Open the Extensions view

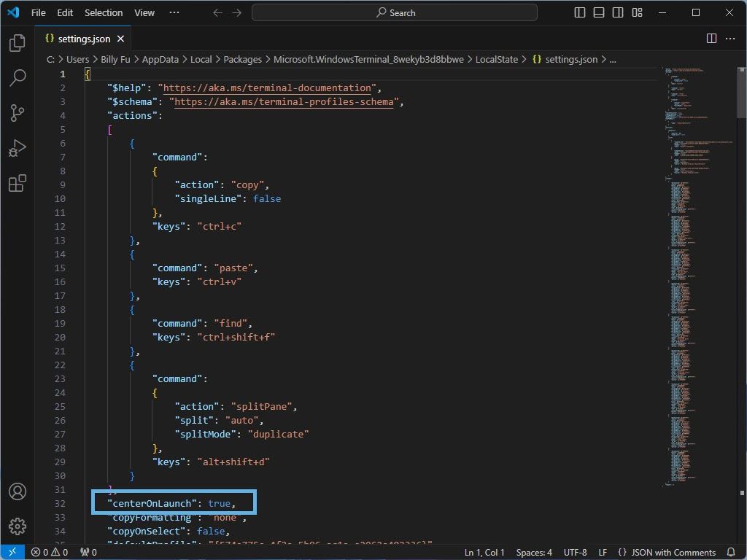pyautogui.click(x=16, y=183)
